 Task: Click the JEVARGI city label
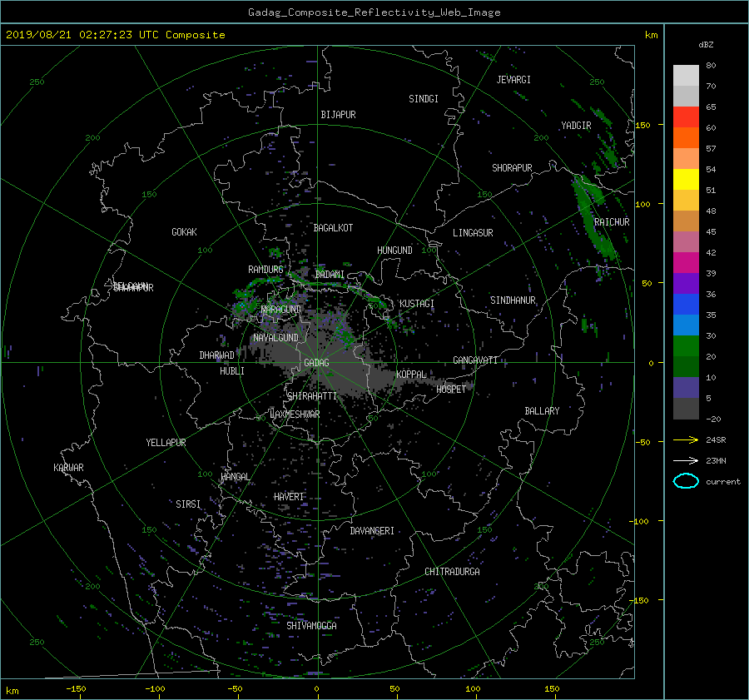[x=513, y=80]
